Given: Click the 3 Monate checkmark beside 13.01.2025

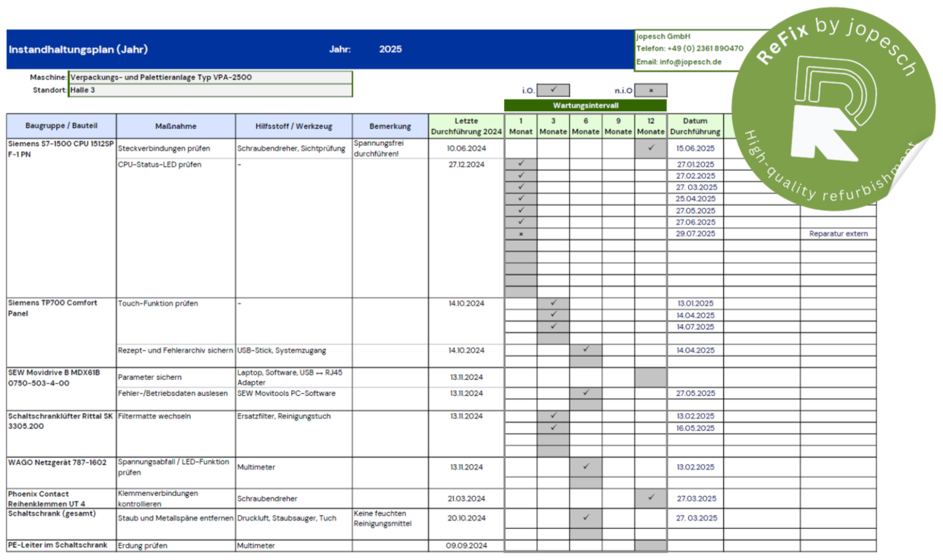Looking at the screenshot, I should [x=553, y=303].
